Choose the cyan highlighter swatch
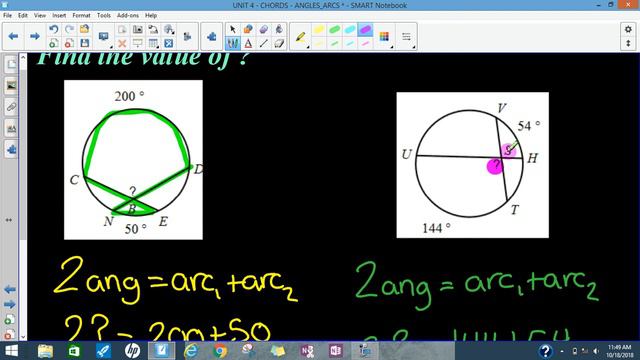Screen dimensions: 640x360 (350, 29)
